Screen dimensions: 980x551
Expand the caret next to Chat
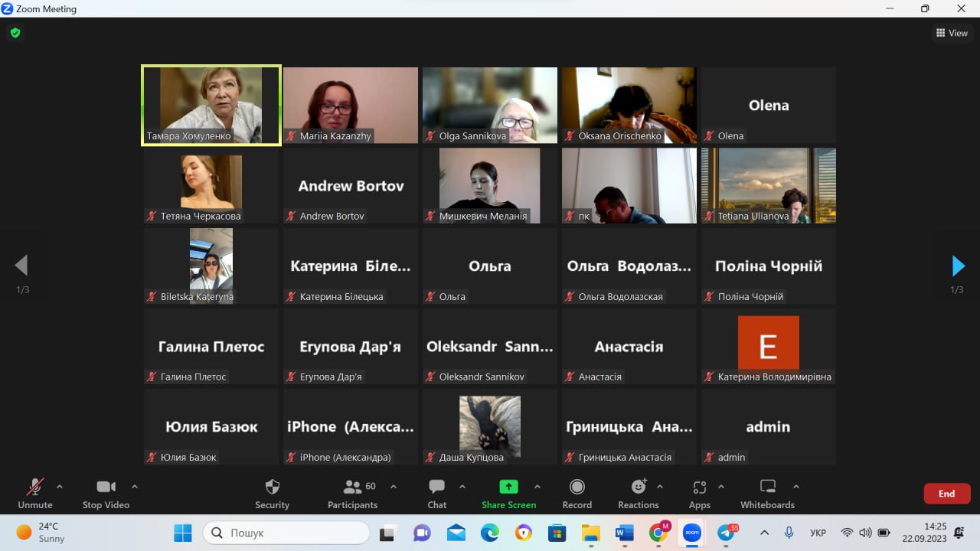[x=462, y=486]
